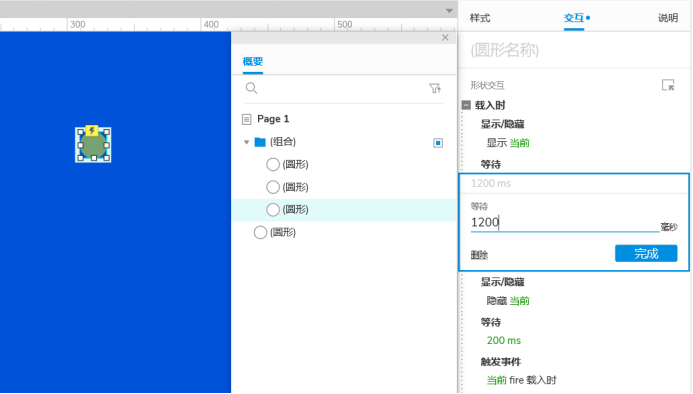Screen dimensions: 693x394
Task: Open the 说明 tab
Action: [x=668, y=18]
